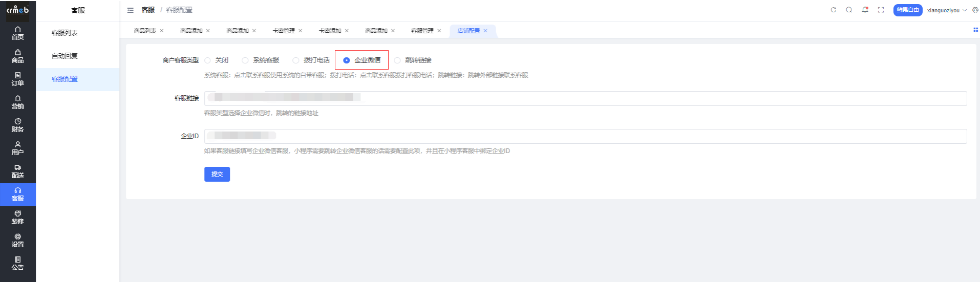The width and height of the screenshot is (980, 282).
Task: Close the 店铺配置 tab
Action: tap(485, 31)
